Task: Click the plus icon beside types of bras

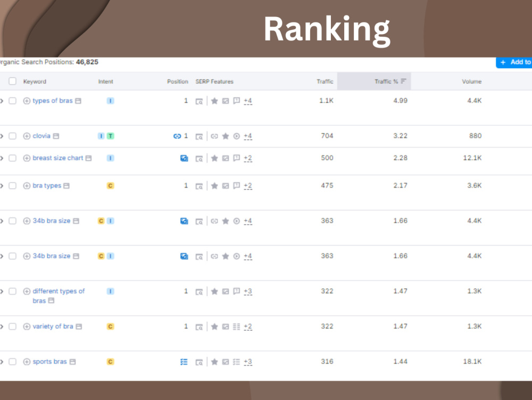Action: (27, 101)
